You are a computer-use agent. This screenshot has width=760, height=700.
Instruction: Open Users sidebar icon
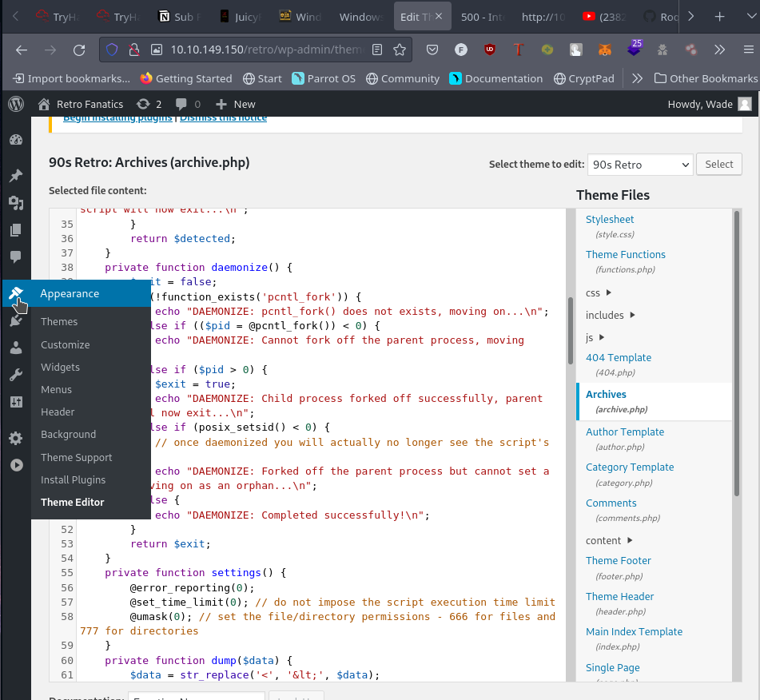(16, 347)
